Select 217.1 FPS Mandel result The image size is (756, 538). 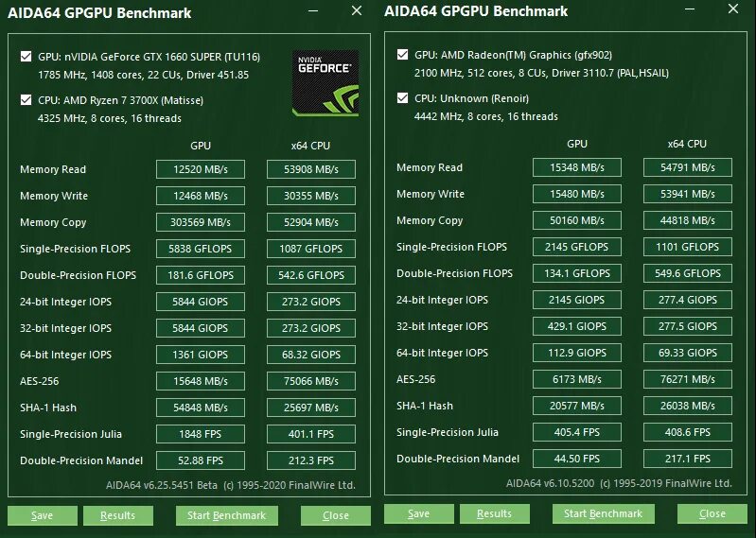pyautogui.click(x=688, y=459)
